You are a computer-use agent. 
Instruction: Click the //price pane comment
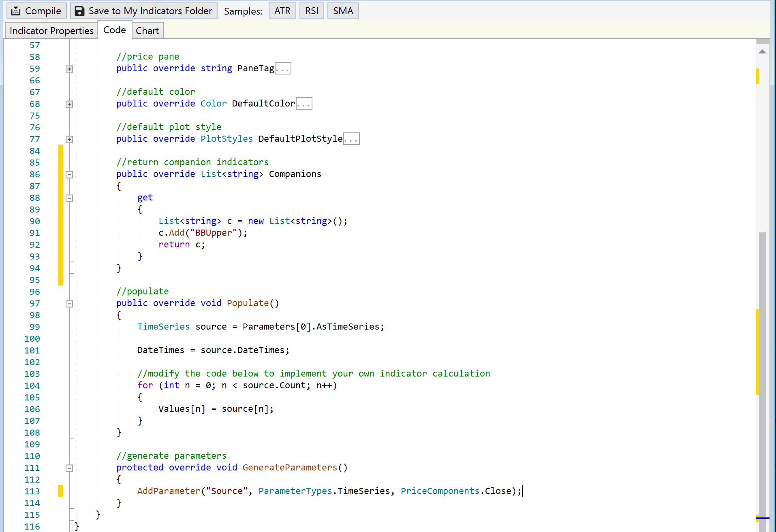[148, 57]
